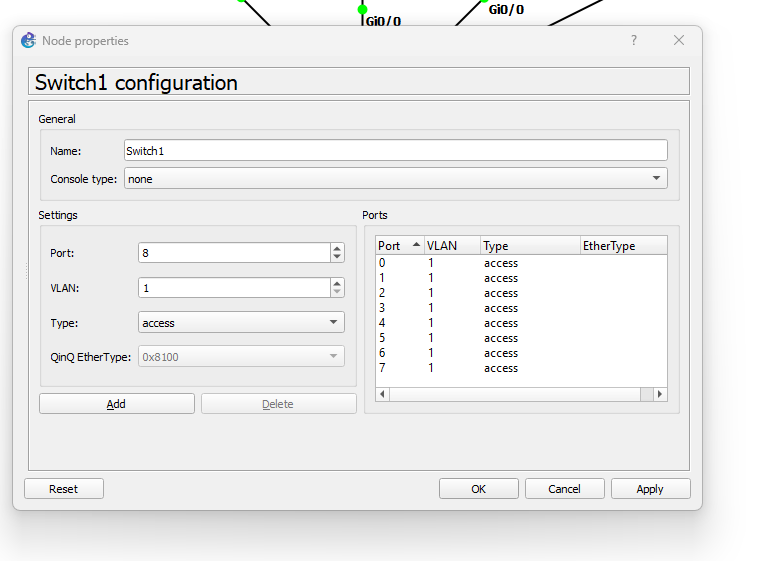Click the Type column header
The height and width of the screenshot is (561, 768).
[530, 245]
